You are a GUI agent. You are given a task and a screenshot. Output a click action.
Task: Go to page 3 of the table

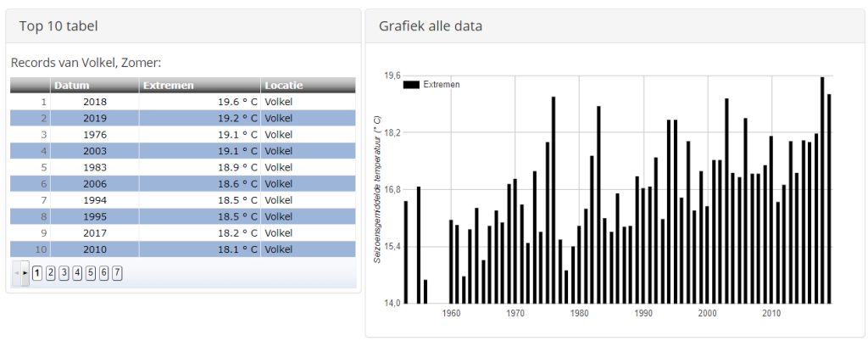[x=64, y=272]
